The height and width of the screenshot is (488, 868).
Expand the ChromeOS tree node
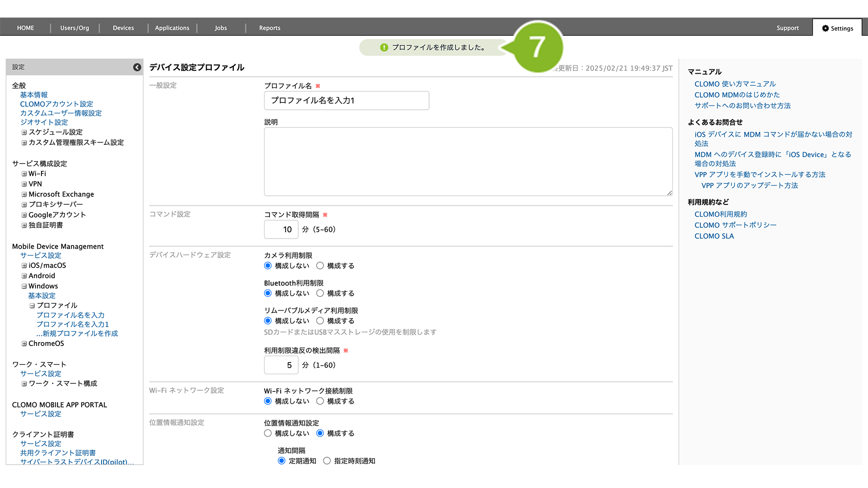tap(24, 344)
